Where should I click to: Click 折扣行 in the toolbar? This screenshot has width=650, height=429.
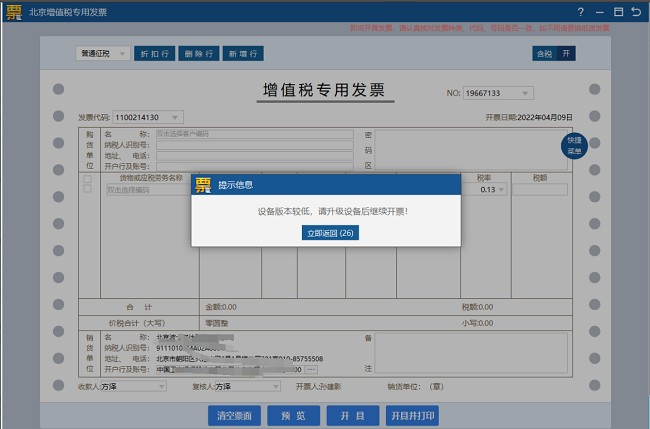pyautogui.click(x=156, y=53)
